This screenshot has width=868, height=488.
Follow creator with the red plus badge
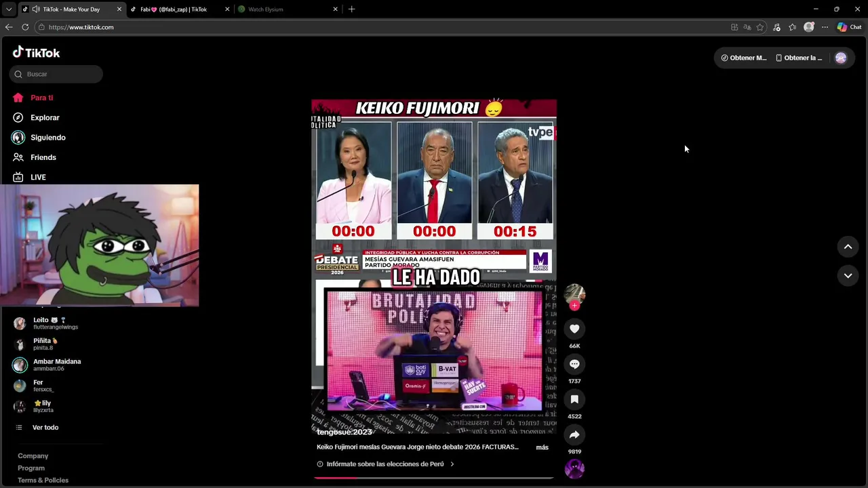(574, 306)
